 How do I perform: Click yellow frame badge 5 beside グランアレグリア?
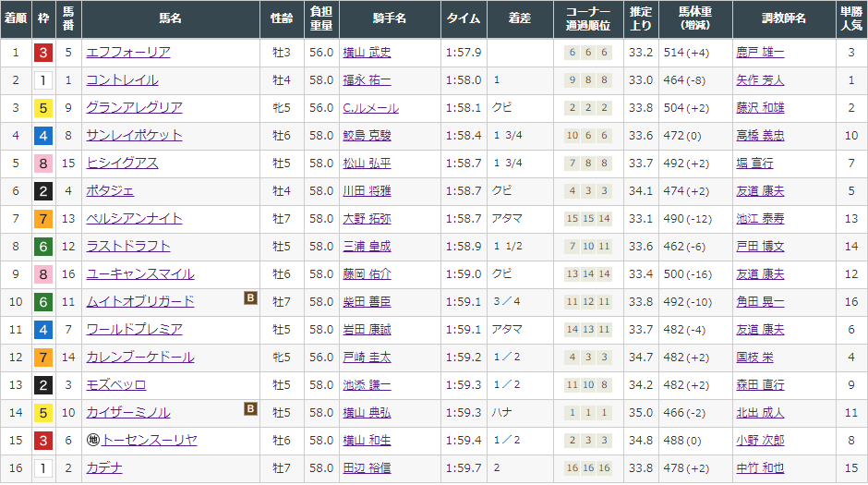[43, 108]
